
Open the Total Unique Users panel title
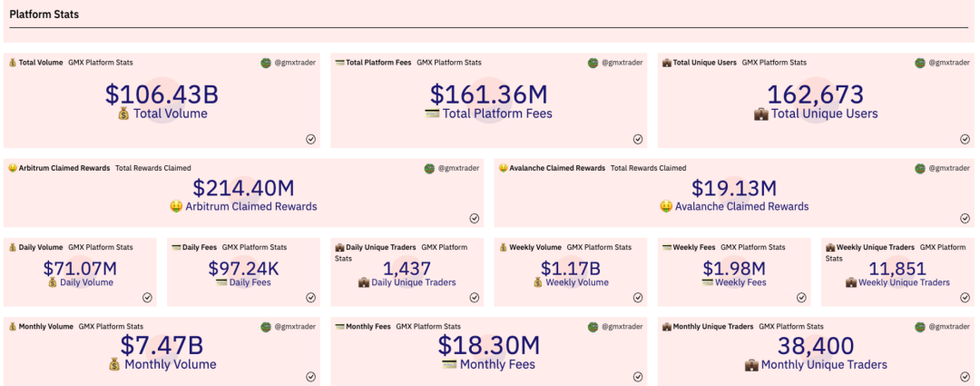(703, 63)
